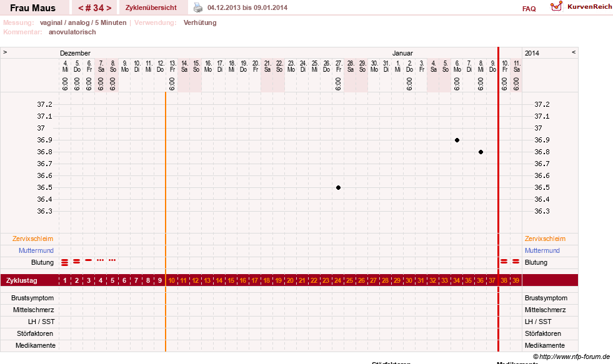
Task: Click the left LH / SST row label
Action: pos(41,322)
